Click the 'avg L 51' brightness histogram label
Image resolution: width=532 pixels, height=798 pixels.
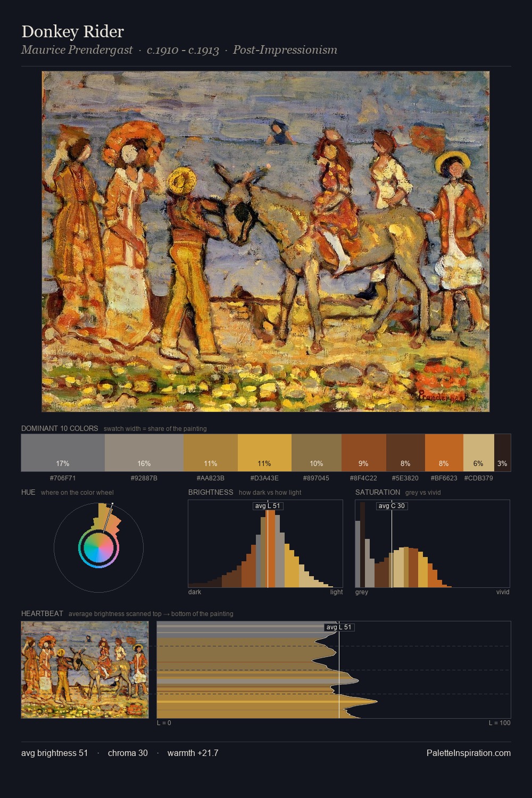(x=268, y=506)
